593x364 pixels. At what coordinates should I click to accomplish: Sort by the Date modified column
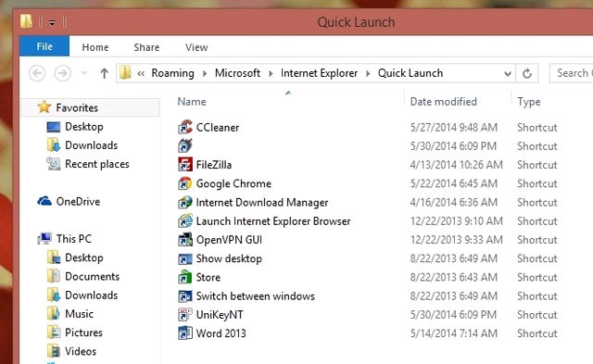[443, 101]
